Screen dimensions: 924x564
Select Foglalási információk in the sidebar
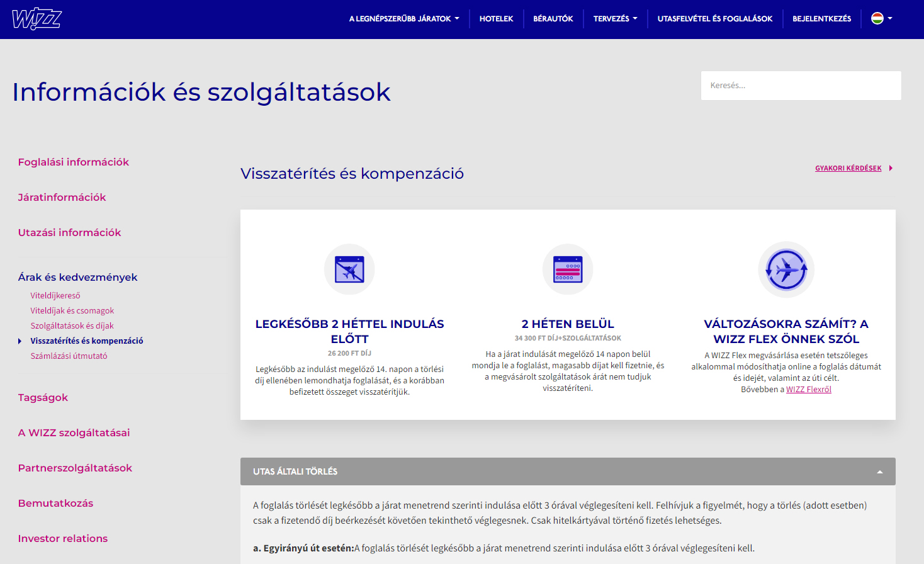click(x=73, y=162)
